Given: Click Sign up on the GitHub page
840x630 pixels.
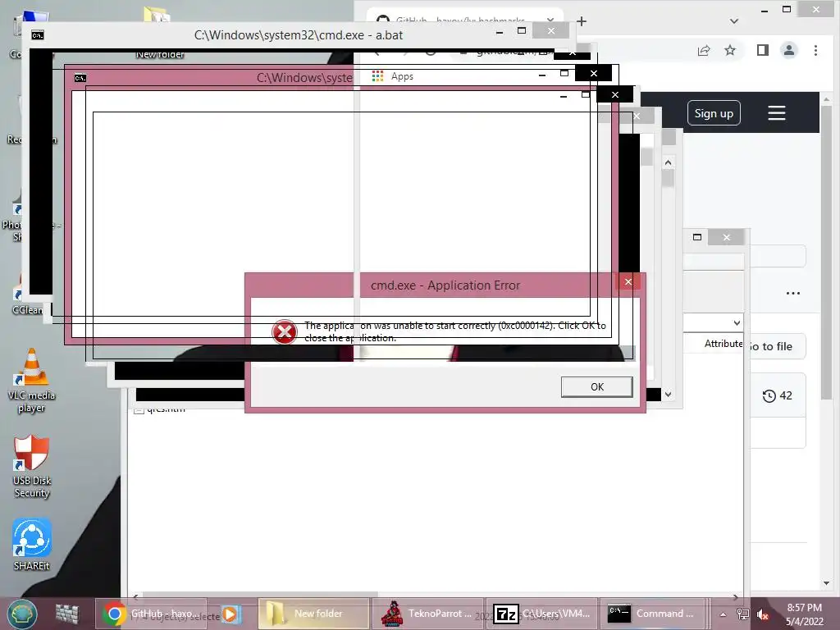Looking at the screenshot, I should tap(714, 113).
